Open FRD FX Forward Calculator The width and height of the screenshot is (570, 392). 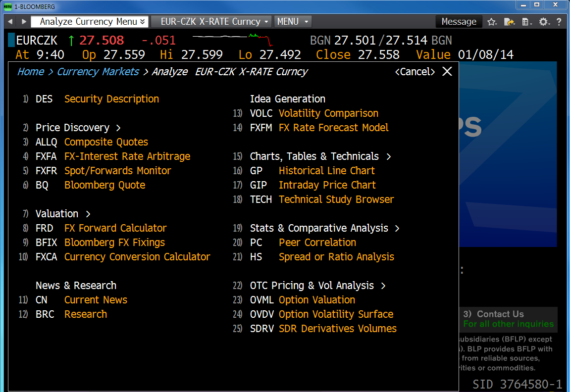click(101, 228)
